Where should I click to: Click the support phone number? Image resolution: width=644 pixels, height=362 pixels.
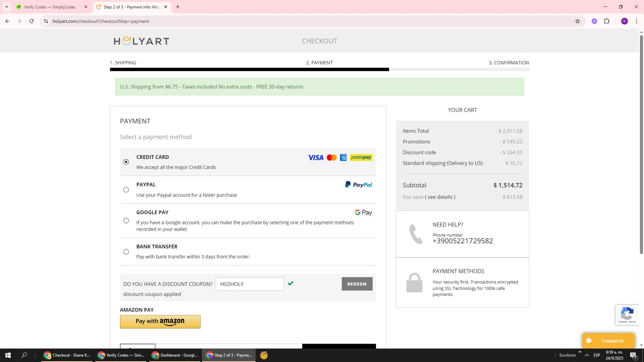click(462, 241)
